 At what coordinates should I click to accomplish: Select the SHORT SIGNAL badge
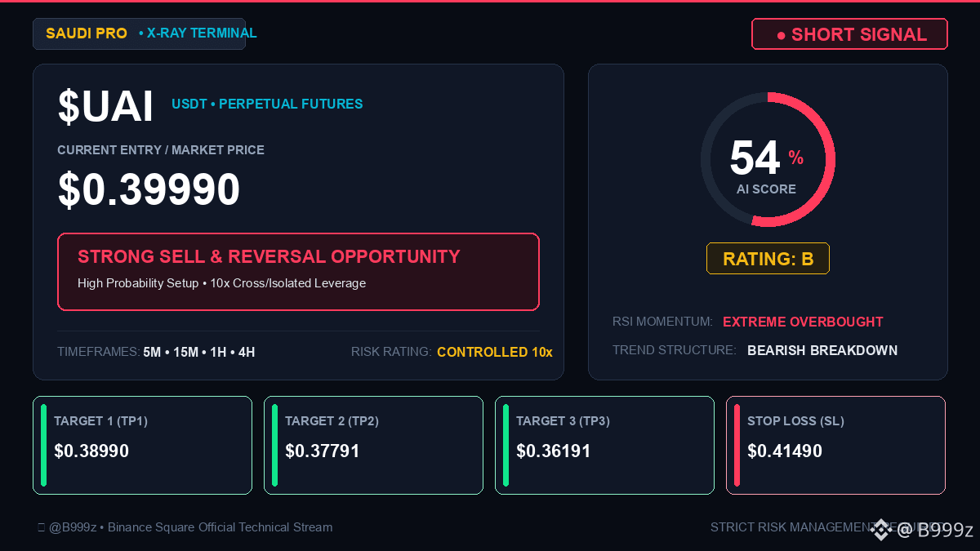coord(849,34)
